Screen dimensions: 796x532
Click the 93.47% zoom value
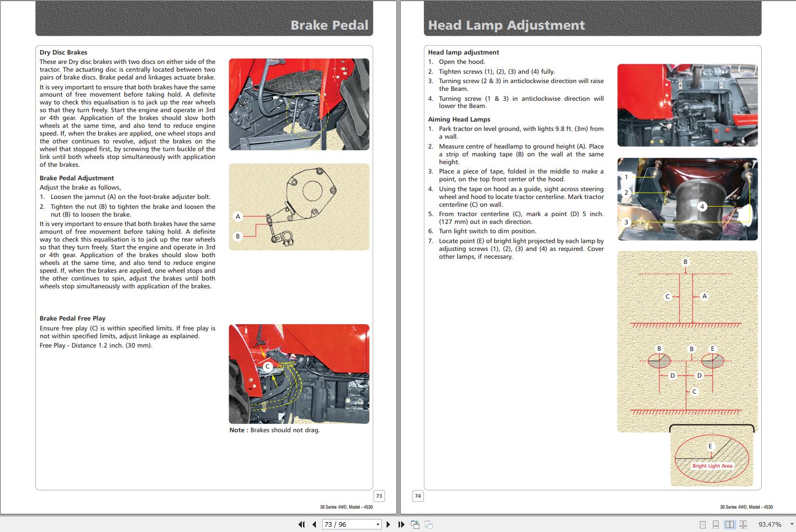click(x=770, y=524)
